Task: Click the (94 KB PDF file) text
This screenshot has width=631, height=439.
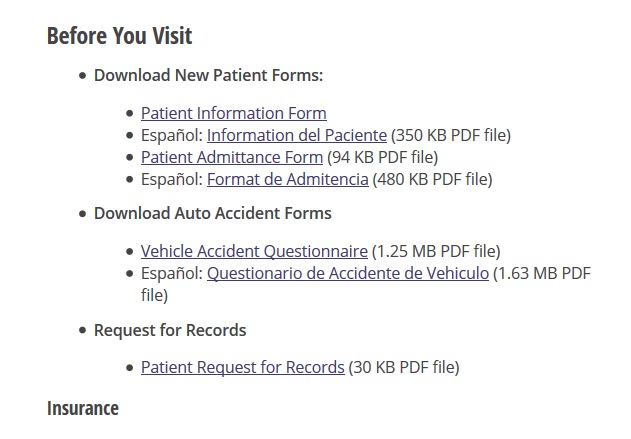Action: [382, 157]
